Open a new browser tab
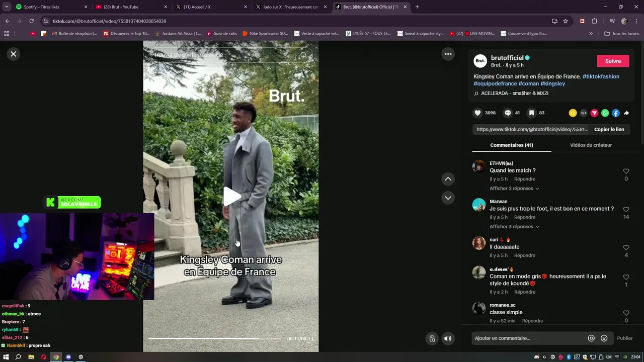This screenshot has width=644, height=362. pos(417,7)
